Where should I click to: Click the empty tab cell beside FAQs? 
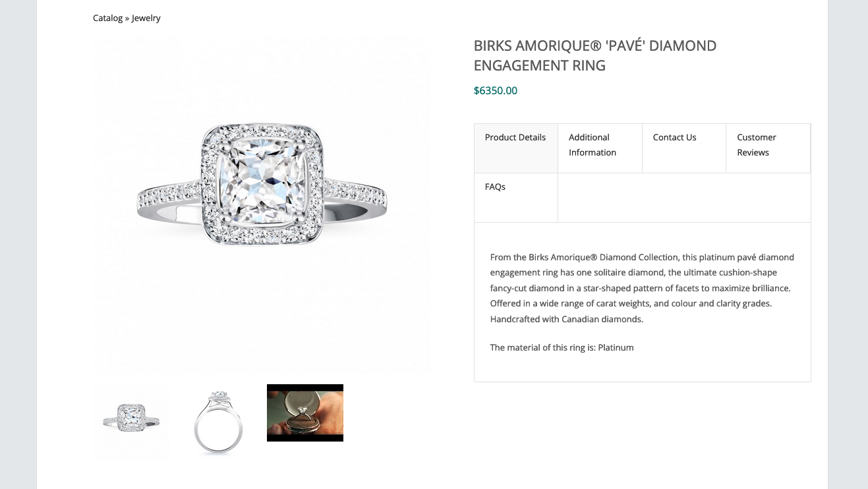684,198
